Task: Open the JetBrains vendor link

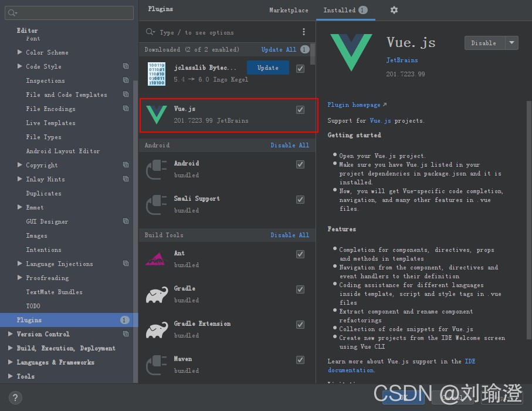Action: coord(402,60)
